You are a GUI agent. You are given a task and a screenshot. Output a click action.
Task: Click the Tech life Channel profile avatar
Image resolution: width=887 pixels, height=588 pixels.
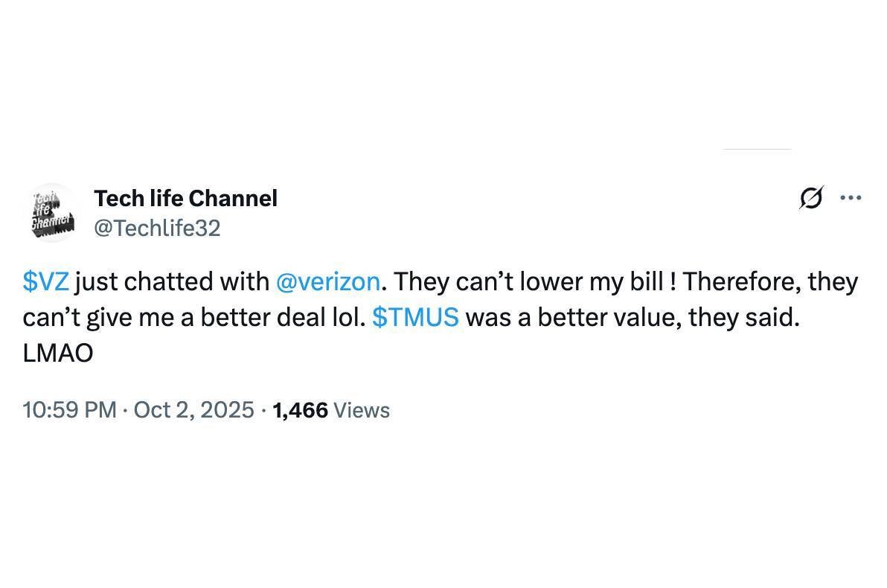click(x=53, y=211)
